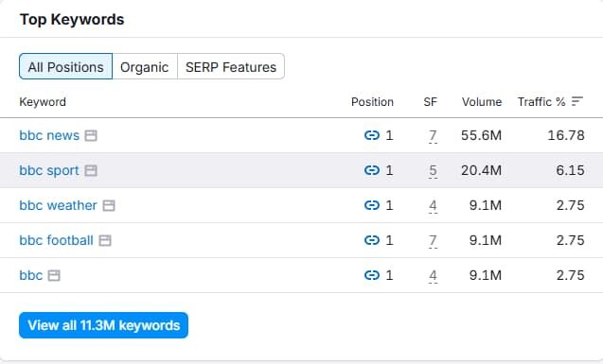Open SERP preview icon next to bbc football
Screen dimensions: 603x364
tap(105, 240)
